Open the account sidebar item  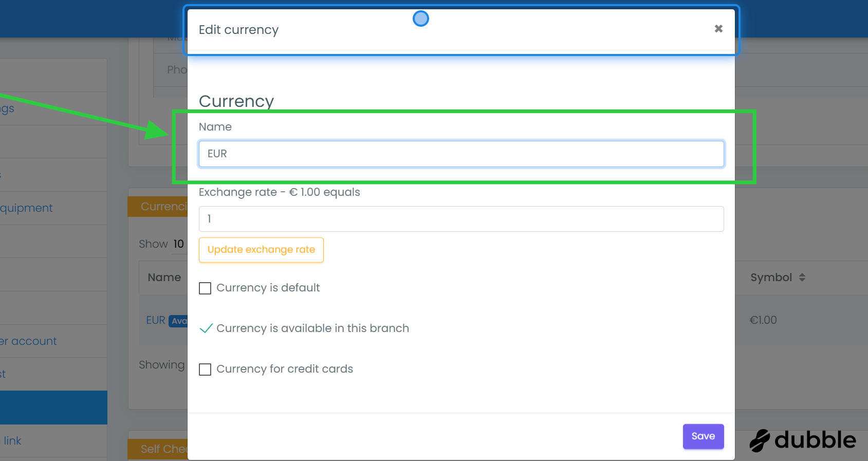pos(29,341)
